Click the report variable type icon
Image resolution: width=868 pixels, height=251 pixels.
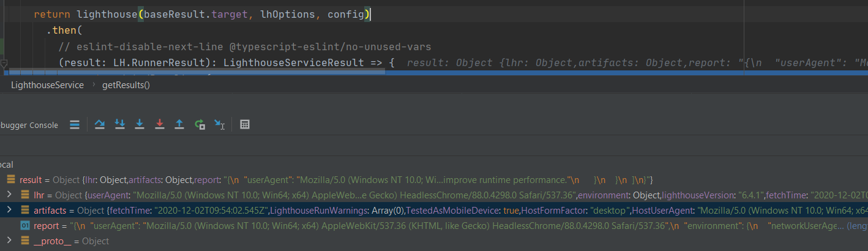pyautogui.click(x=25, y=226)
